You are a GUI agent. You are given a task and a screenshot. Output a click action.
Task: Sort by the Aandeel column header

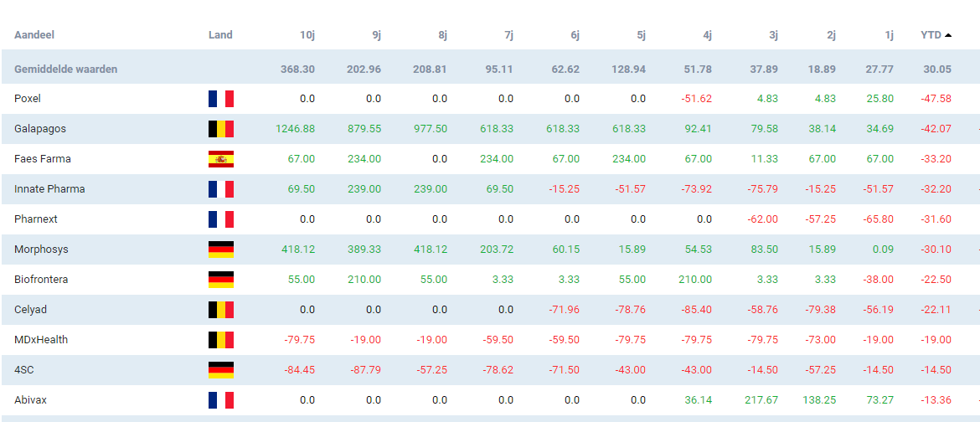(34, 35)
